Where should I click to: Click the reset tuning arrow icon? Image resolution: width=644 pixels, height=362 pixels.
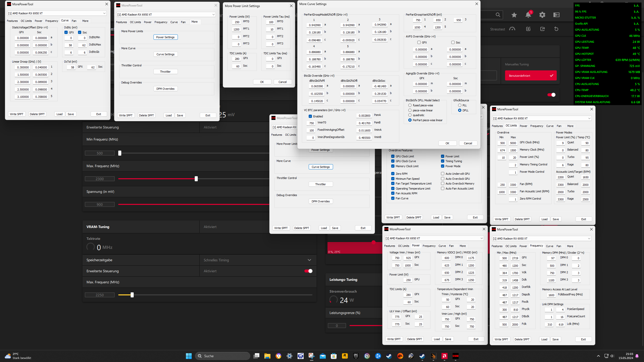point(556,29)
